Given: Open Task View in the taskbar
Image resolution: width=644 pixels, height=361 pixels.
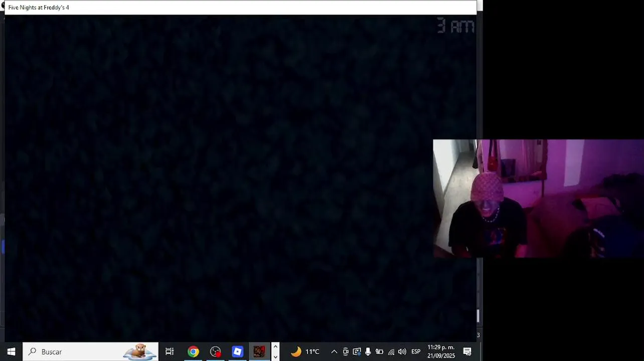Looking at the screenshot, I should (x=170, y=351).
